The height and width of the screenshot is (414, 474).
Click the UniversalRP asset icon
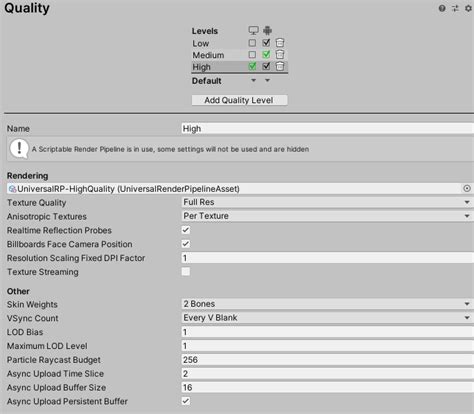(12, 189)
